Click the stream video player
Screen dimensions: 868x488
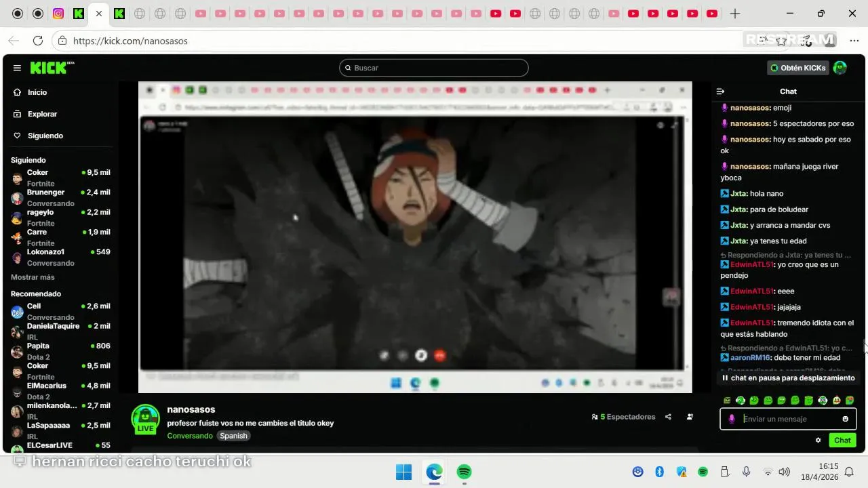[x=415, y=237]
